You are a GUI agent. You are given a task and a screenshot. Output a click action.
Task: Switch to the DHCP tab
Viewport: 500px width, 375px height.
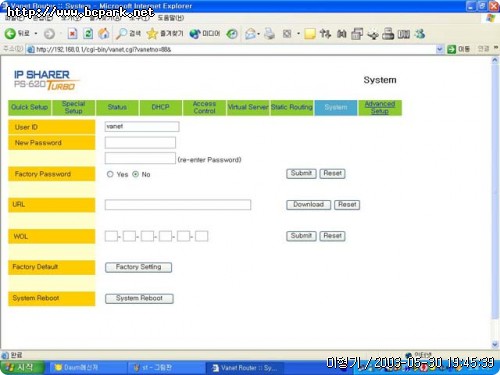[161, 107]
